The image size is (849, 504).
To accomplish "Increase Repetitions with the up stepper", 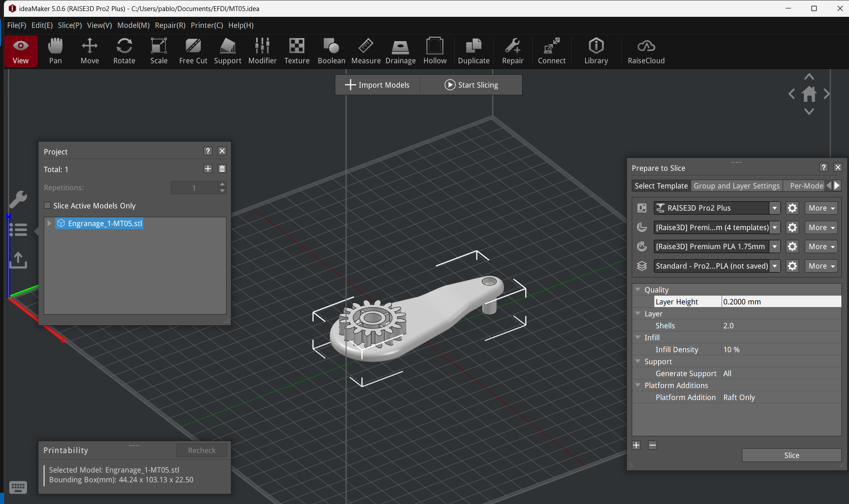I will pyautogui.click(x=223, y=184).
